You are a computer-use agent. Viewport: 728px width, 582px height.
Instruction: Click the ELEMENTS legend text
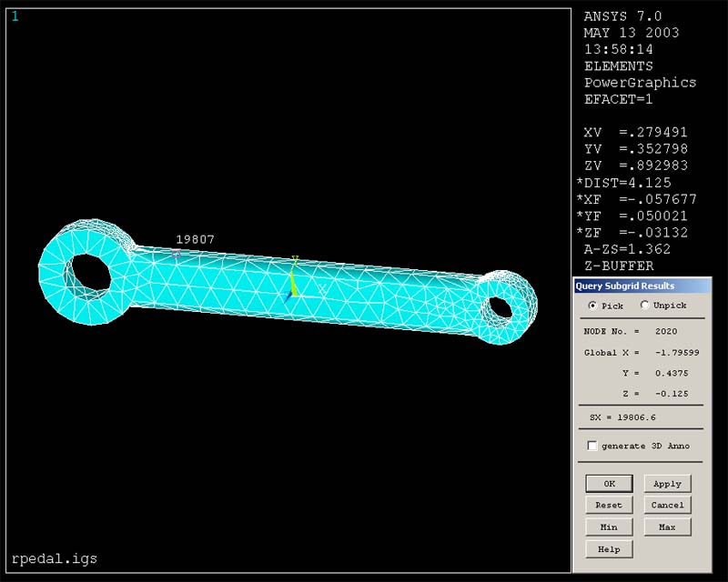618,65
